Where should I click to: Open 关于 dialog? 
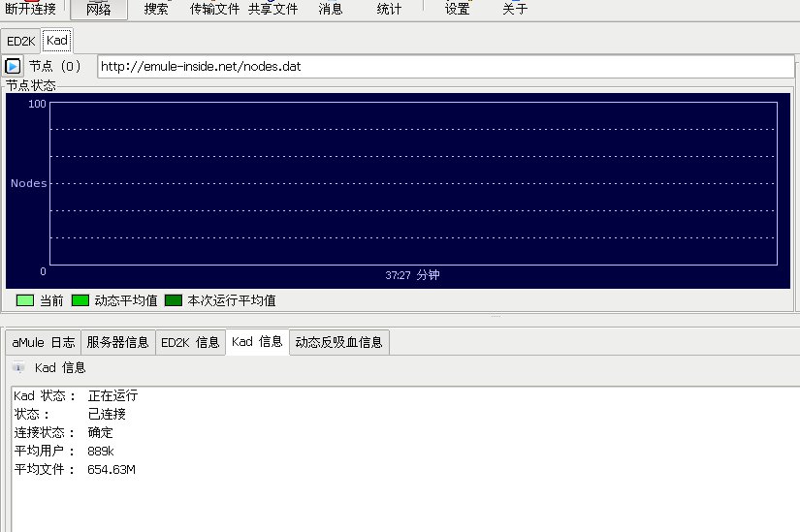515,9
